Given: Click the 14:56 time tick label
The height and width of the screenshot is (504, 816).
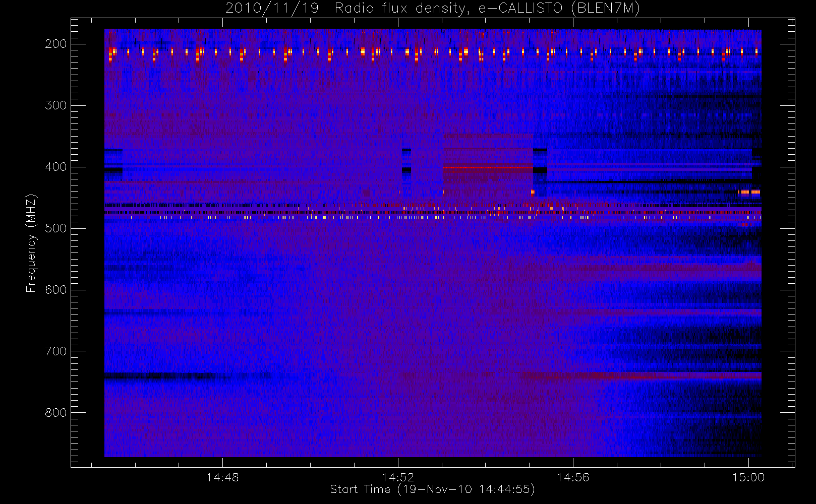Looking at the screenshot, I should 573,477.
